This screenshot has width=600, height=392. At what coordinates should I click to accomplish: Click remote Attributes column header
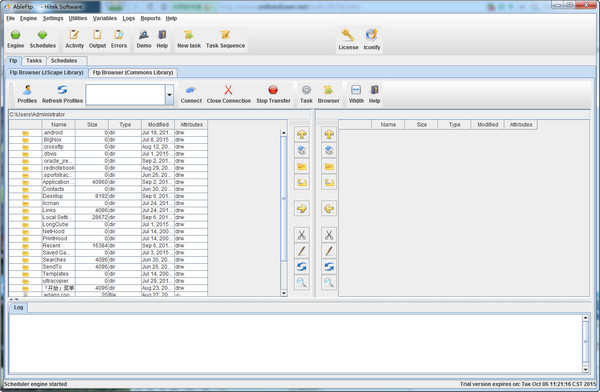(x=521, y=124)
